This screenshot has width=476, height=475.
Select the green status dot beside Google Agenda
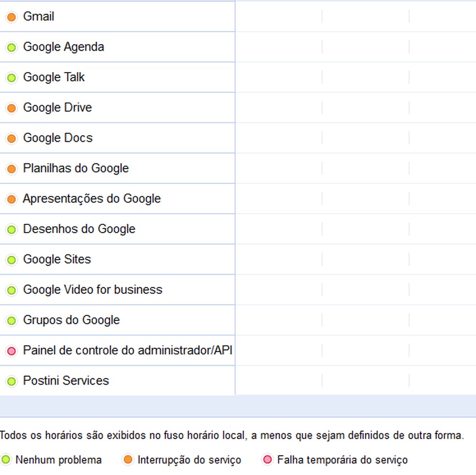pyautogui.click(x=11, y=47)
